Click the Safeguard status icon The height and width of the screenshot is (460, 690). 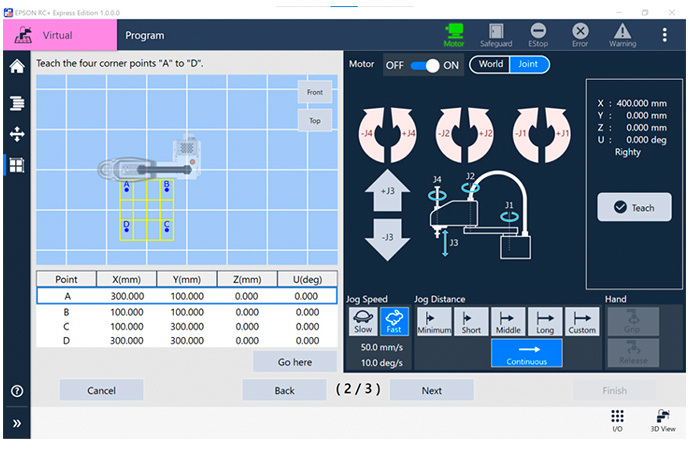coord(496,36)
